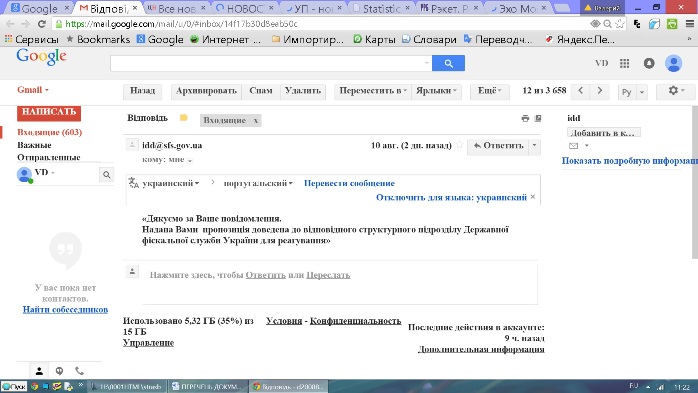Screen dimensions: 698x393
Task: Show recipient details arrow by кому: мне
Action: [190, 160]
